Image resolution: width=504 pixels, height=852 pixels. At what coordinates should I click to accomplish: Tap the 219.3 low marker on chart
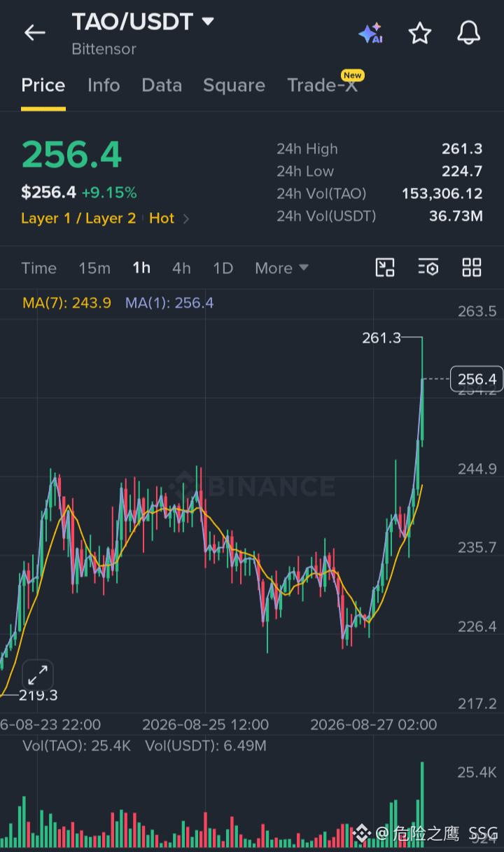[38, 695]
